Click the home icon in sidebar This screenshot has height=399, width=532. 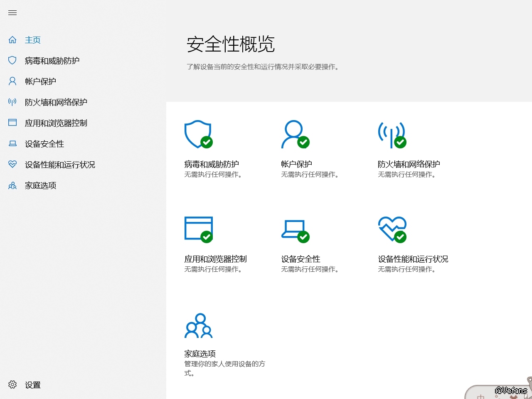pyautogui.click(x=12, y=40)
